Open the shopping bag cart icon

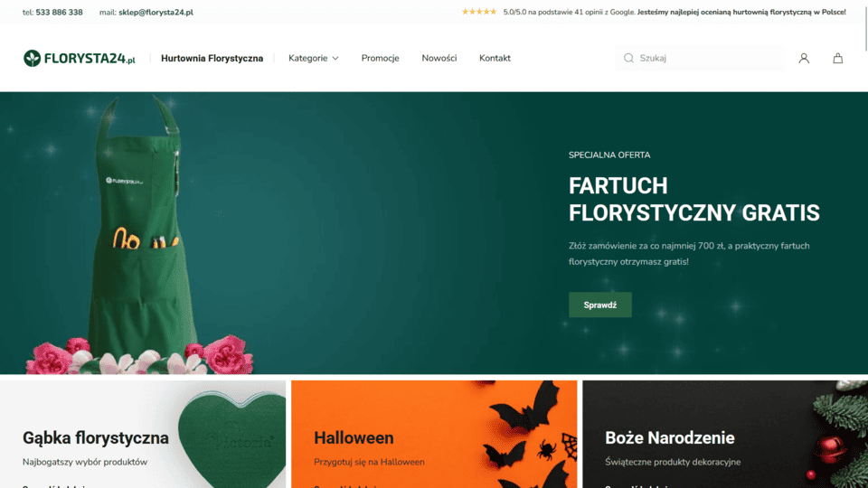[x=837, y=58]
